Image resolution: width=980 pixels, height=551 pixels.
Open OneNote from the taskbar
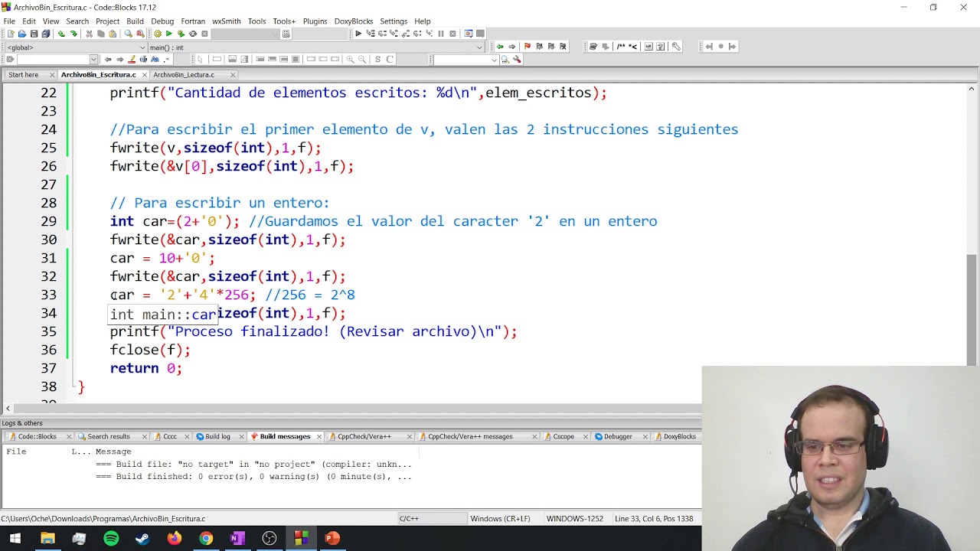(x=237, y=539)
